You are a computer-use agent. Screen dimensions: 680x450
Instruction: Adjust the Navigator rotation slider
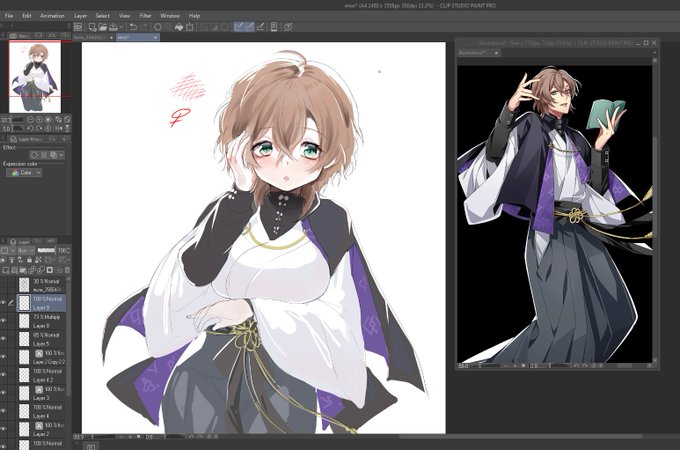17,128
